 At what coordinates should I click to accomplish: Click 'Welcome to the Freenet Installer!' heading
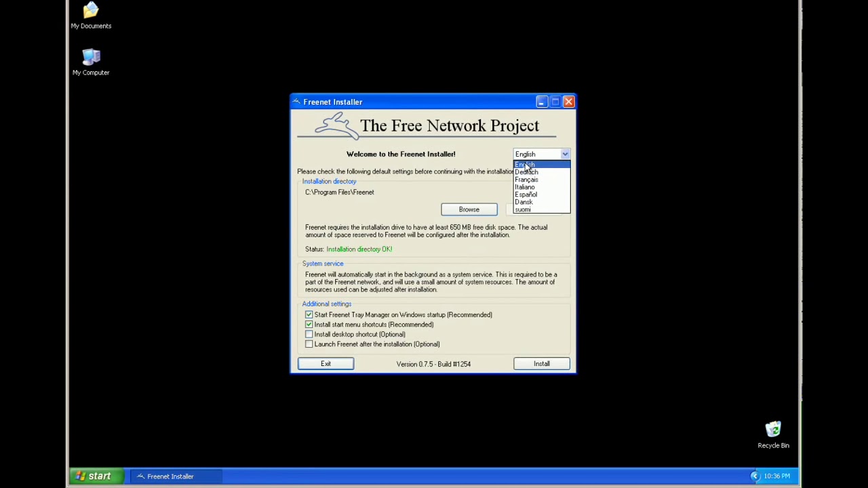[401, 155]
